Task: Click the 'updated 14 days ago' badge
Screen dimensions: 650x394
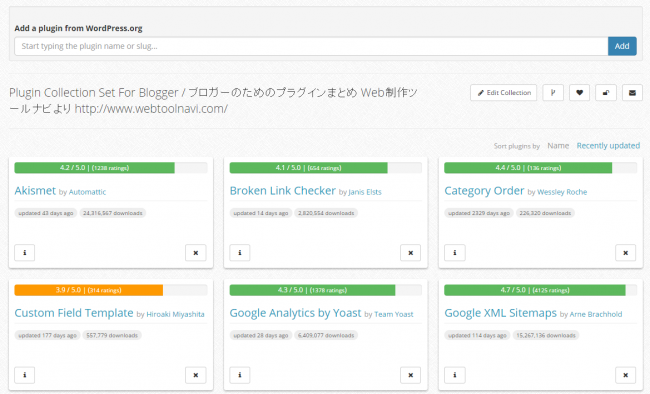Action: [x=261, y=213]
